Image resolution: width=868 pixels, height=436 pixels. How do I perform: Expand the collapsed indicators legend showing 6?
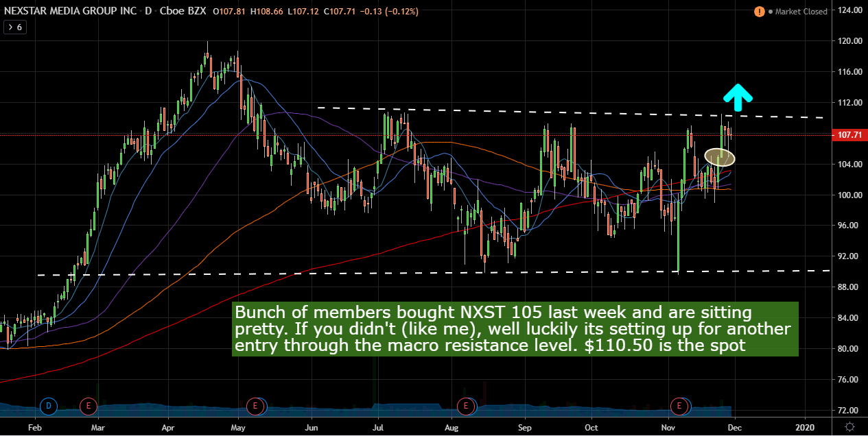tap(14, 27)
